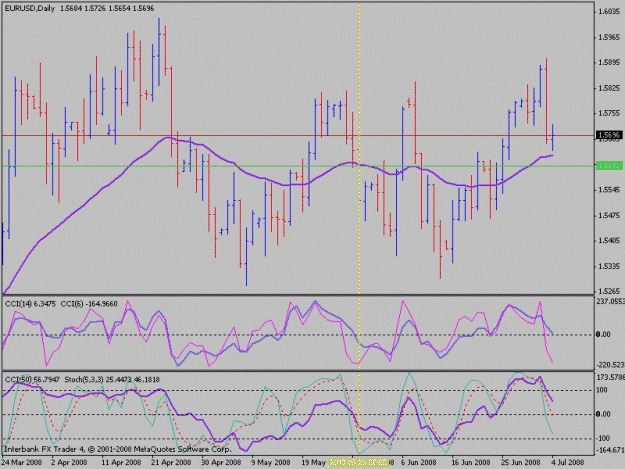This screenshot has height=469, width=625.
Task: Click the 9 May 2008 date label
Action: point(271,462)
